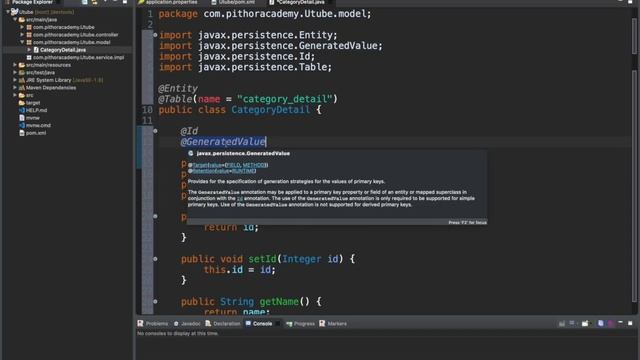Follow the FIELD link in the tooltip

(233, 165)
